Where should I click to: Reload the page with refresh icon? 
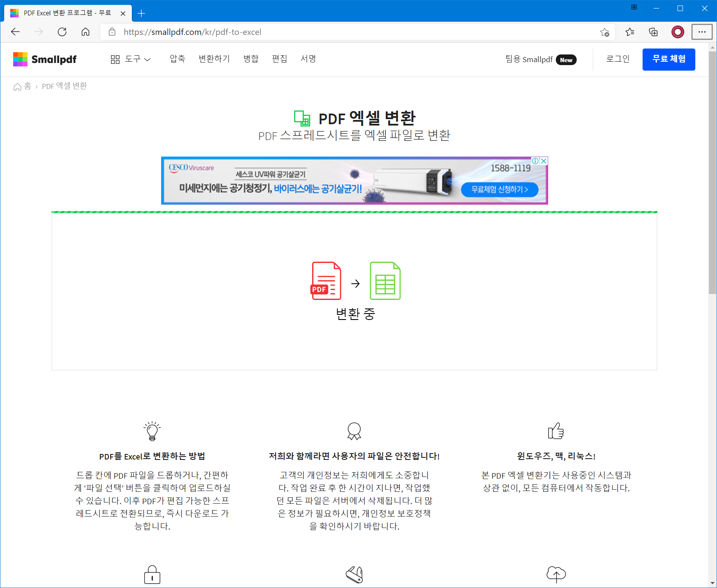point(62,32)
